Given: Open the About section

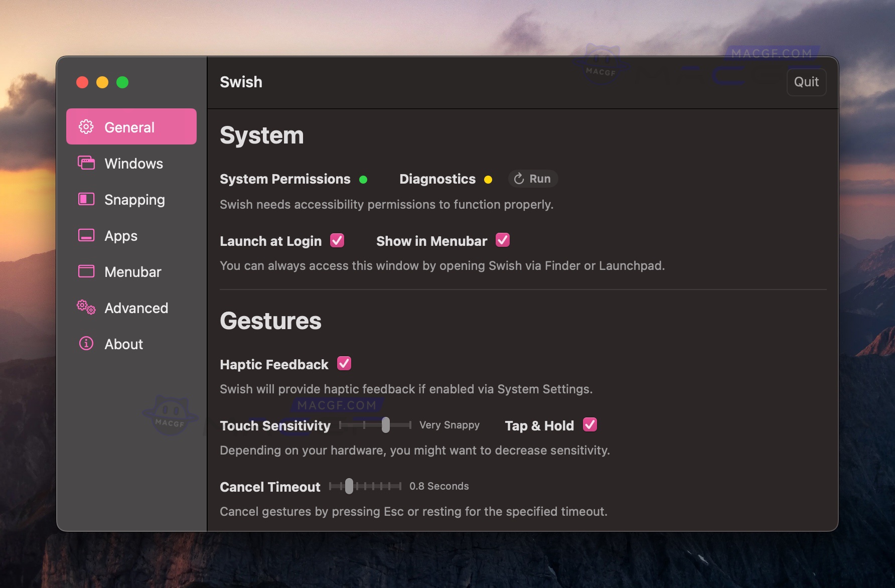Looking at the screenshot, I should point(123,344).
